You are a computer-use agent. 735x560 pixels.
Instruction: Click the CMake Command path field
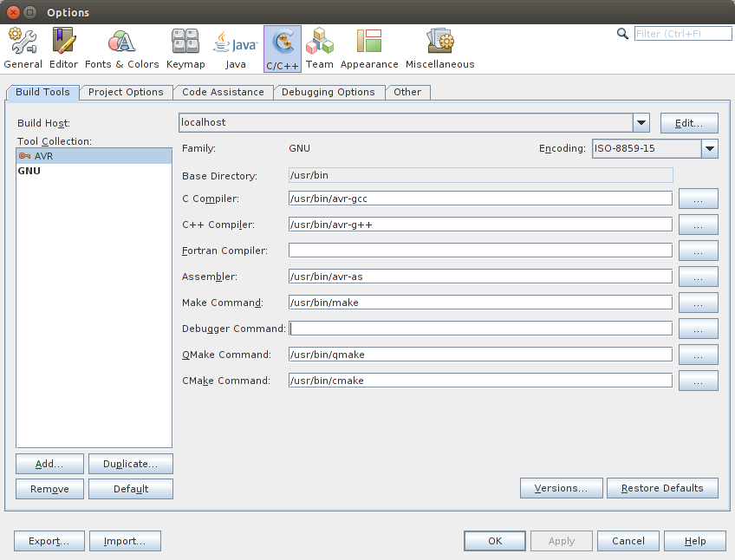coord(480,381)
